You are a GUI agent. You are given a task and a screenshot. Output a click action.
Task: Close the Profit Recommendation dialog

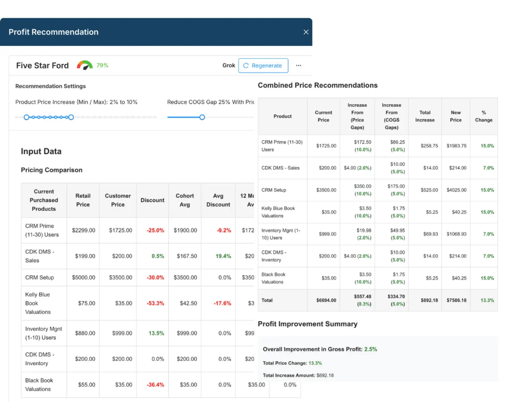(306, 32)
